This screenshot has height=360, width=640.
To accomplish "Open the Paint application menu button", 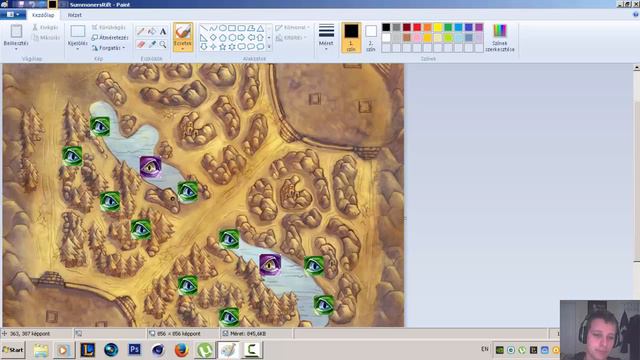I will (x=13, y=15).
